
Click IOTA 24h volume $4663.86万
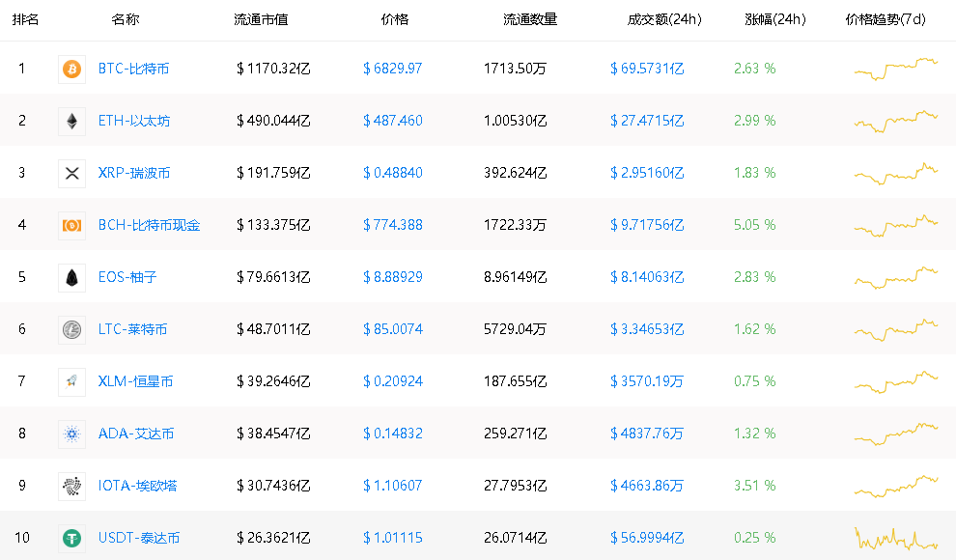pos(647,486)
